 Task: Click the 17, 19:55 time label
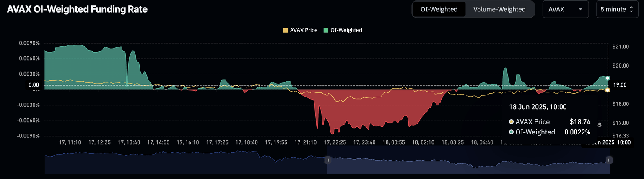coord(276,142)
